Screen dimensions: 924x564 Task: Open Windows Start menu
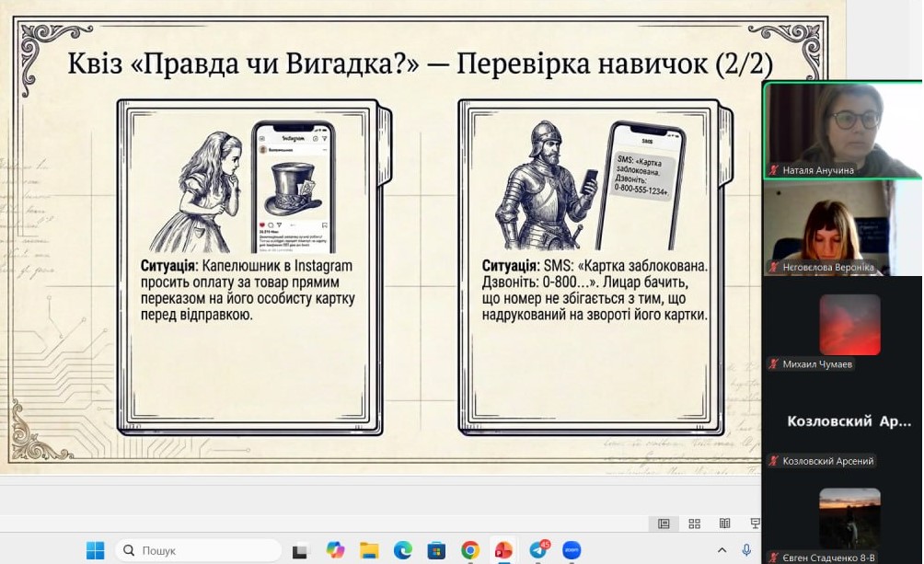click(95, 550)
